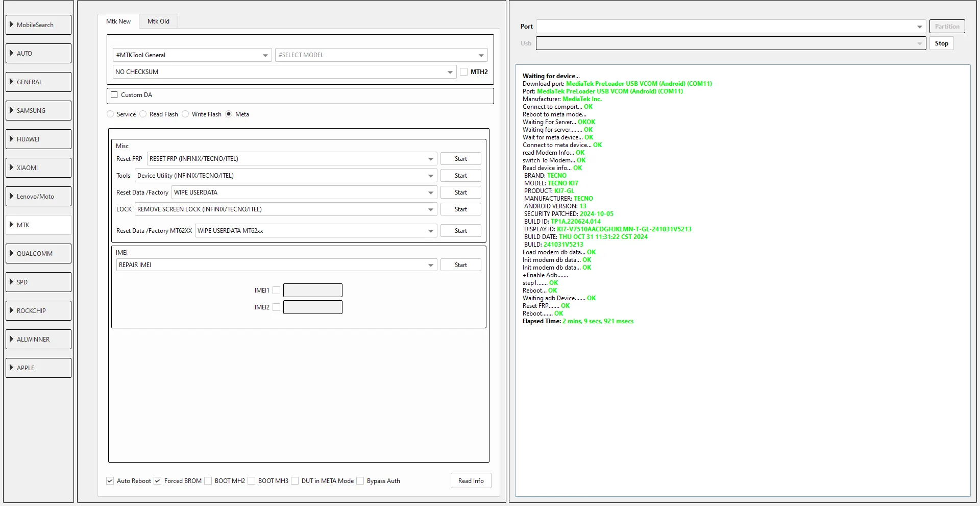Expand the XIAOMI sidebar section
980x506 pixels.
coord(38,168)
